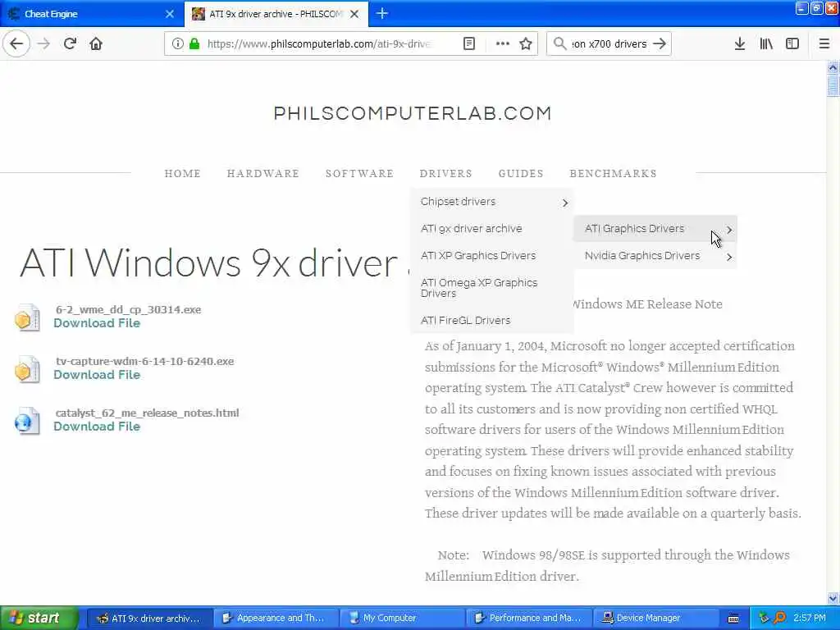Select ATI Graphics Drivers submenu item
The width and height of the screenshot is (840, 630).
(655, 228)
